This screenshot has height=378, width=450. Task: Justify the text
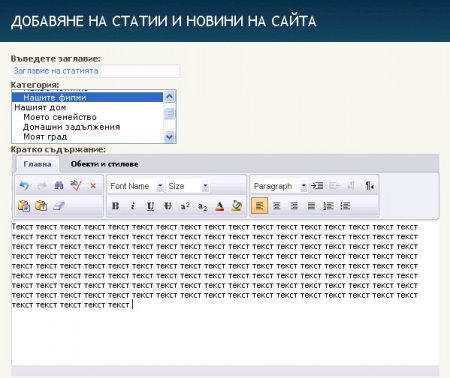point(311,206)
